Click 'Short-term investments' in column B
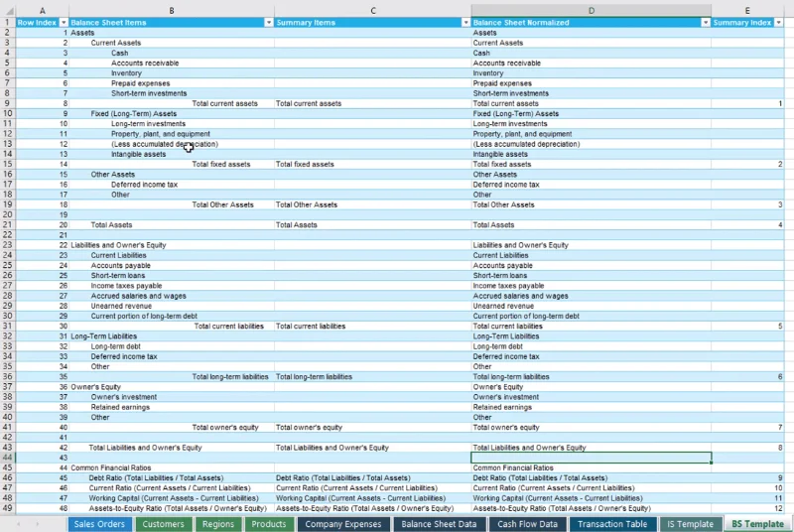Image resolution: width=794 pixels, height=532 pixels. tap(149, 93)
